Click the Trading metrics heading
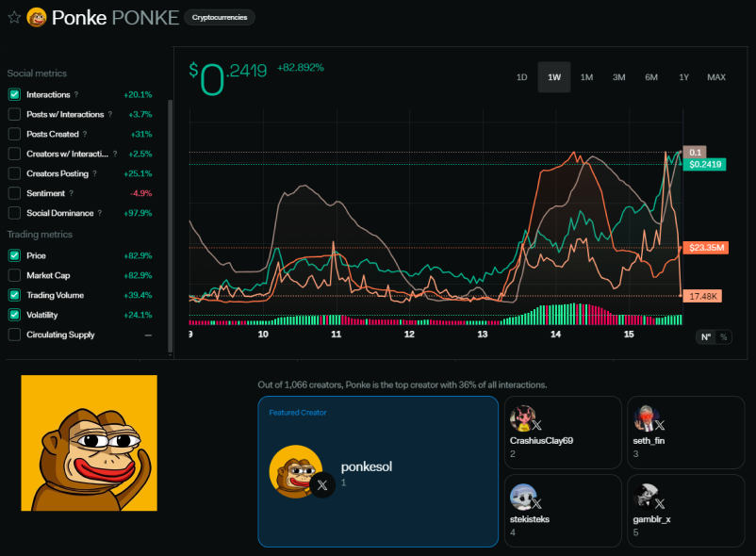Screen dimensions: 756x556 tap(40, 234)
